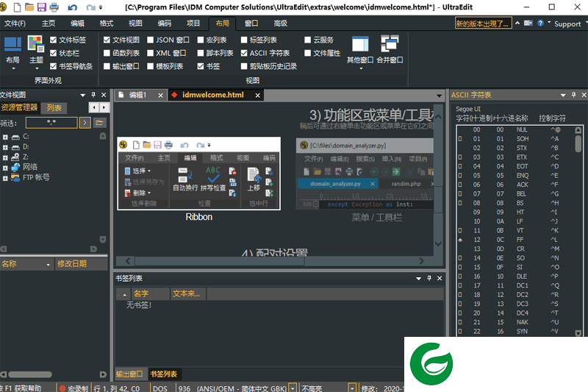Screen dimensions: 588x392
Task: Collapse the ribbon with the up caret
Action: [x=517, y=24]
